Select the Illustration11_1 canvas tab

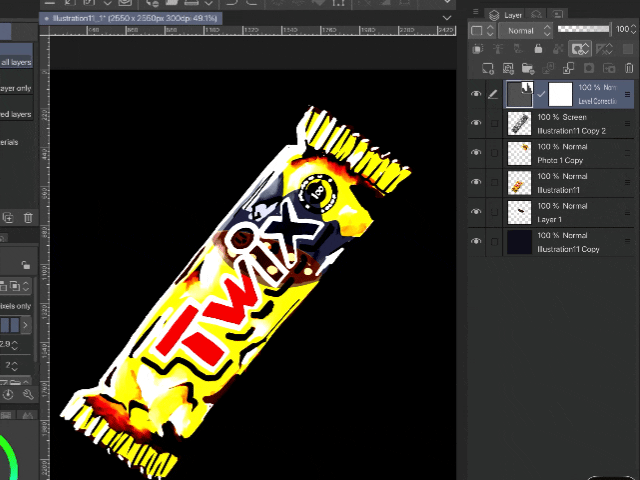(131, 18)
